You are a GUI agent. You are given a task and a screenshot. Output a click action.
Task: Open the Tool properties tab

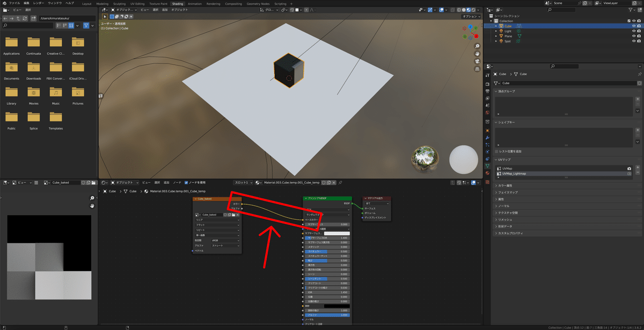(487, 76)
